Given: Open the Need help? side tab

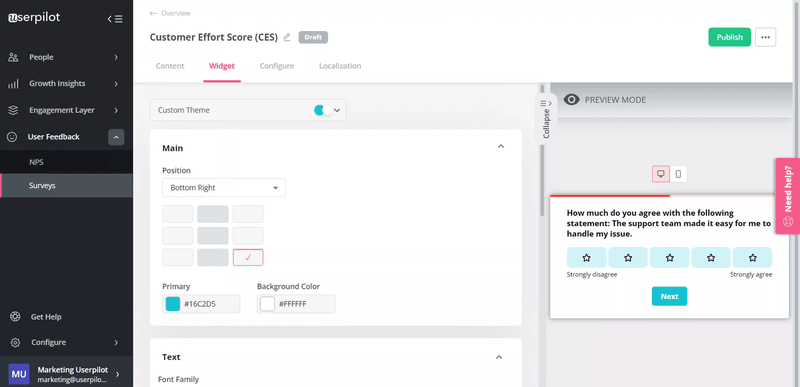Looking at the screenshot, I should tap(788, 196).
